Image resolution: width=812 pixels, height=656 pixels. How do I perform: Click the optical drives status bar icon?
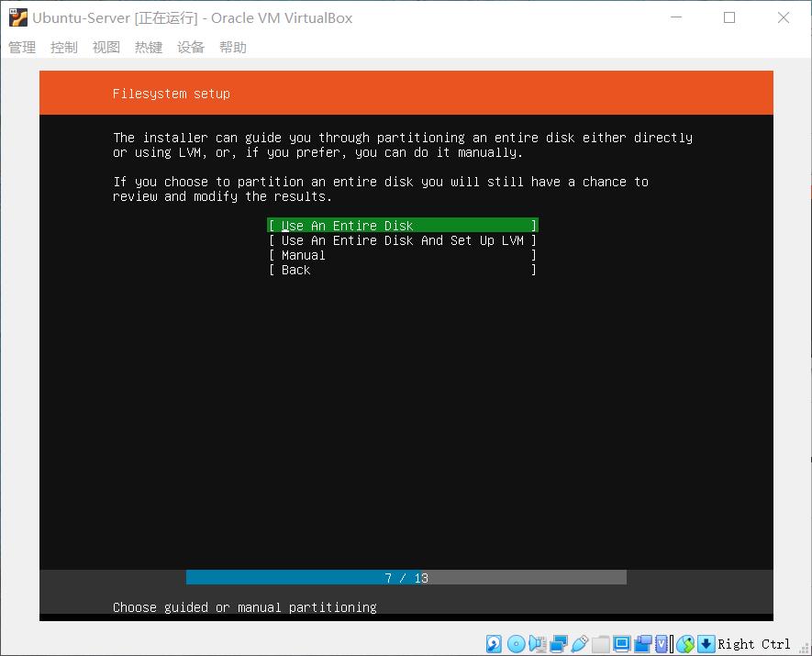coord(514,644)
